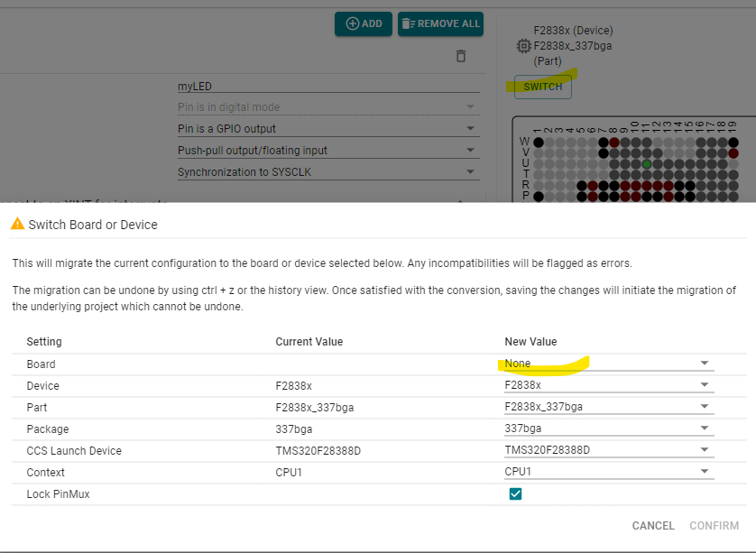The width and height of the screenshot is (756, 553).
Task: Click the green pin in the BGA package view
Action: pyautogui.click(x=647, y=164)
